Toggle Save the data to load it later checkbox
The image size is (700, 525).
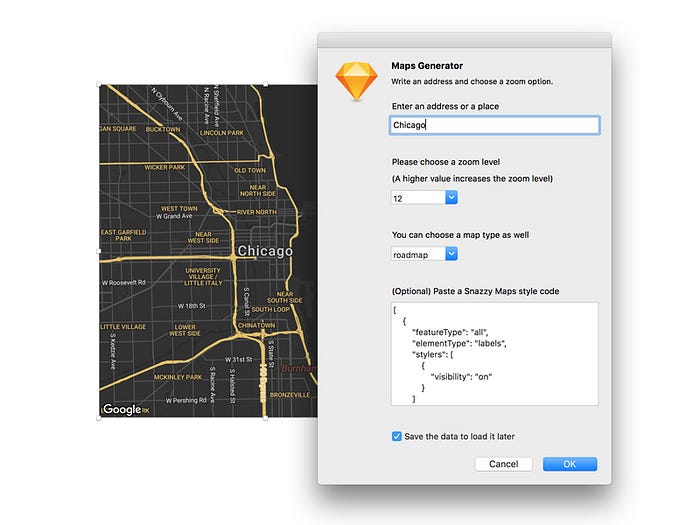coord(396,436)
